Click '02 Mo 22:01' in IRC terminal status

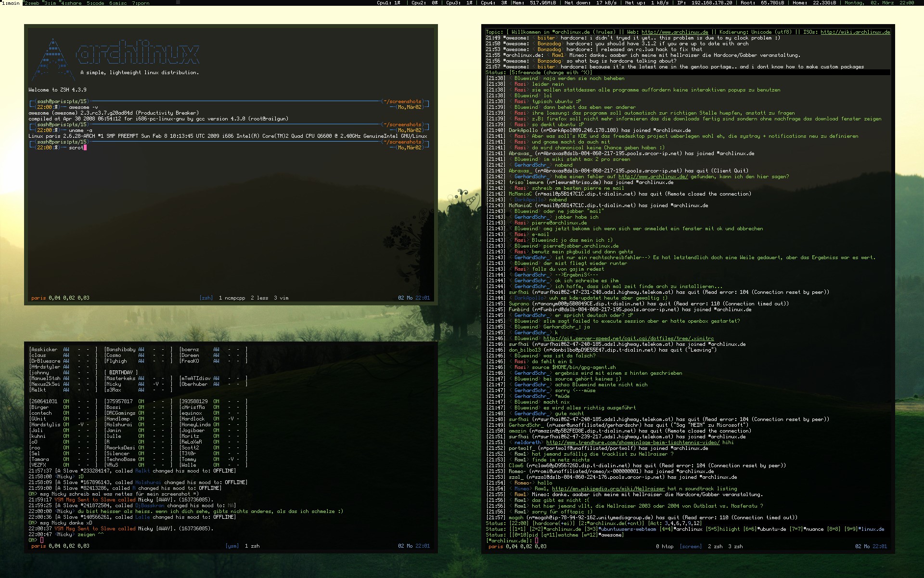pyautogui.click(x=871, y=546)
